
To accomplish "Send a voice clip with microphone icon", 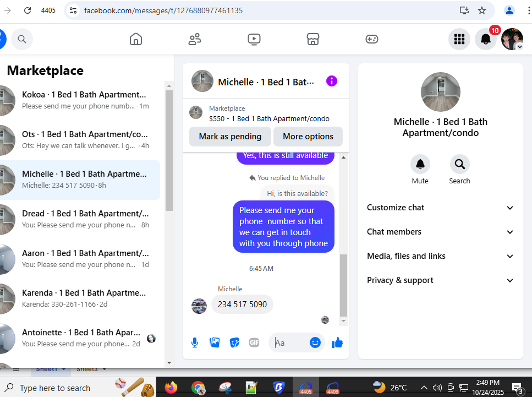I will click(195, 342).
